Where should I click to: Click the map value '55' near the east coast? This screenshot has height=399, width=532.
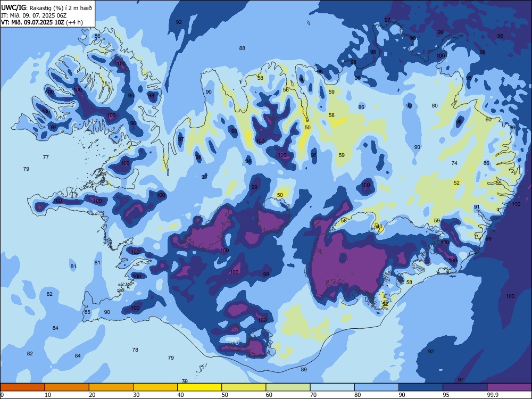pos(498,183)
